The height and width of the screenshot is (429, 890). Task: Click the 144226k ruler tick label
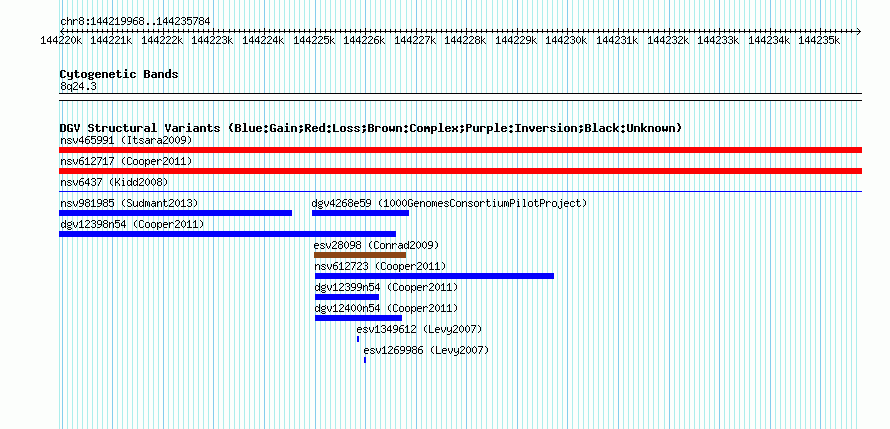click(x=364, y=40)
